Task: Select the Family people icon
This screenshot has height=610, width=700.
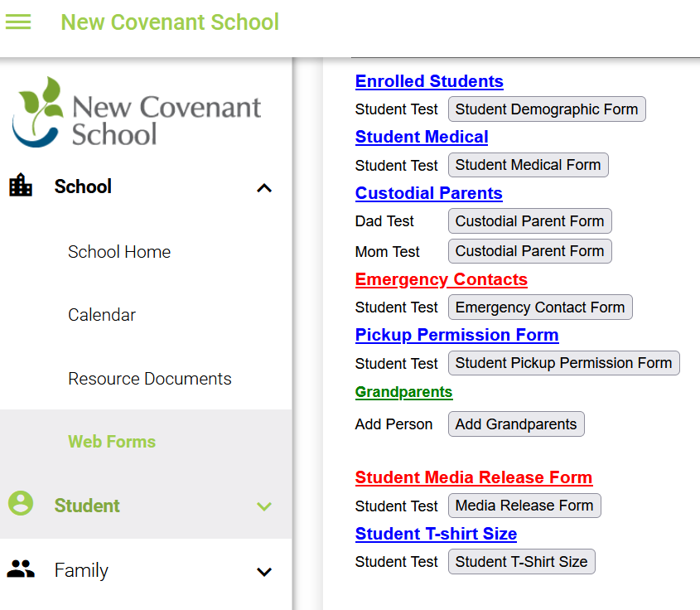Action: [x=21, y=569]
